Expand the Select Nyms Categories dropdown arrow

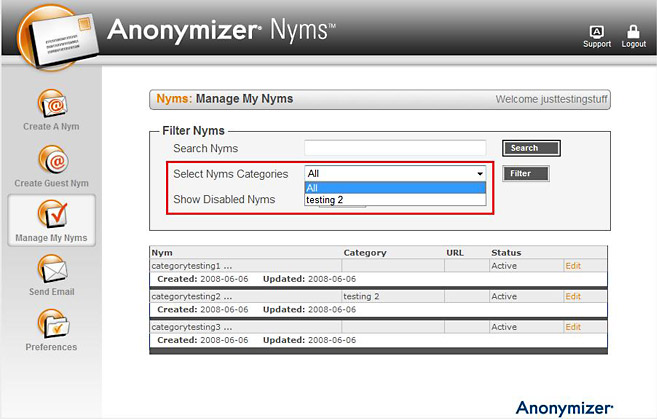tap(480, 174)
